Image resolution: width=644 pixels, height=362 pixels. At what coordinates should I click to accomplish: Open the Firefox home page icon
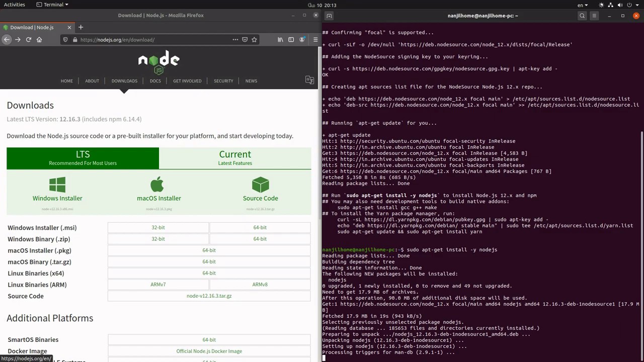point(39,40)
